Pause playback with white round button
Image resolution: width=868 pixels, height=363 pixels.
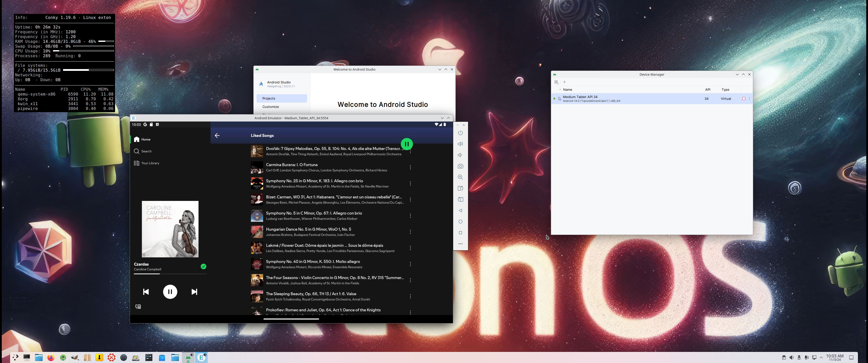[x=170, y=292]
